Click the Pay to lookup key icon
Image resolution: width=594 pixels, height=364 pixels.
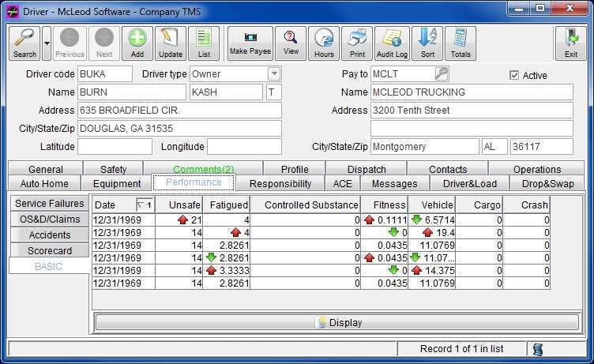[x=442, y=73]
